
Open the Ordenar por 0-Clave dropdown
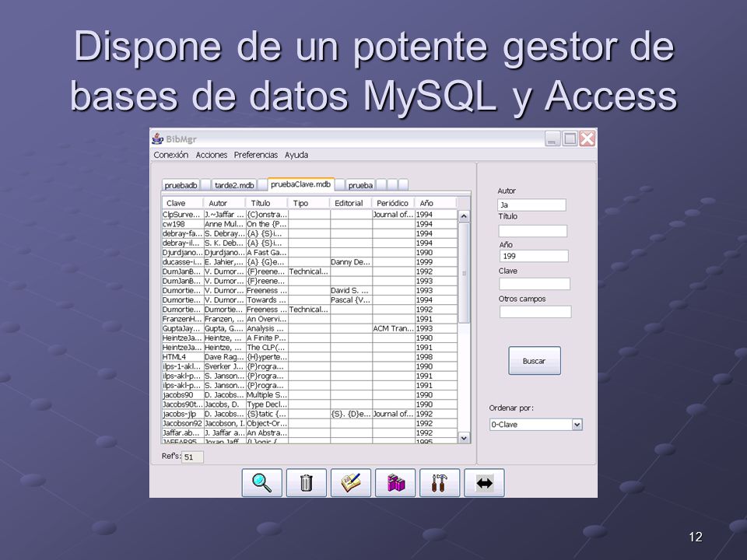tap(536, 425)
